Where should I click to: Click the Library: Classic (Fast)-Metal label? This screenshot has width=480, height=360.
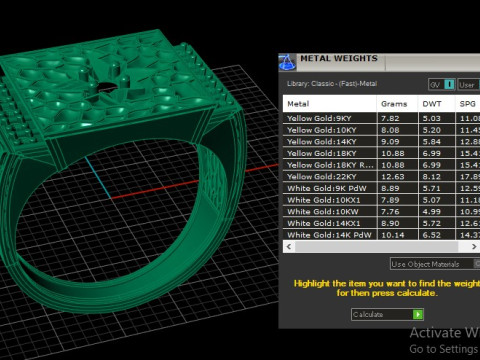[x=332, y=84]
